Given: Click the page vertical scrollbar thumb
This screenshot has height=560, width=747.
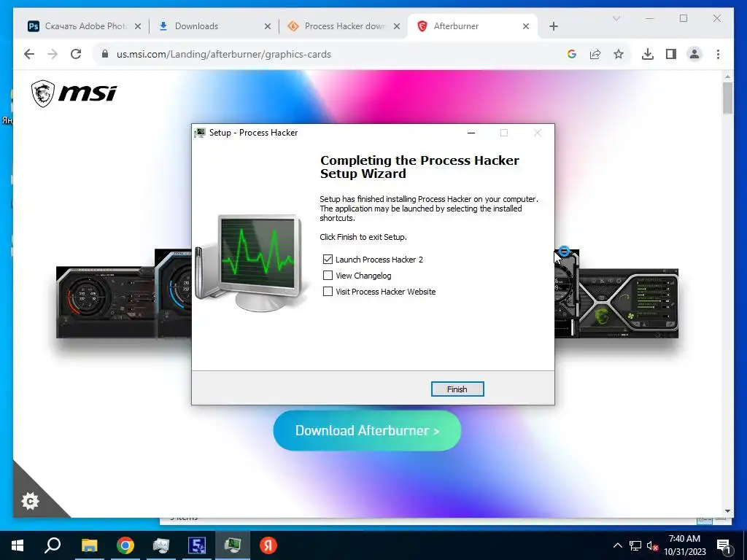Looking at the screenshot, I should pyautogui.click(x=727, y=98).
